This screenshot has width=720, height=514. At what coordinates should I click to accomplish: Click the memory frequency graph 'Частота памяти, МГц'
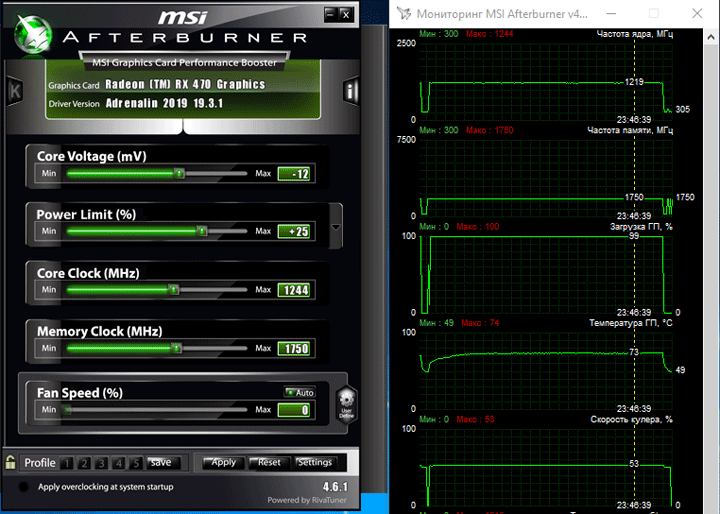pos(546,177)
